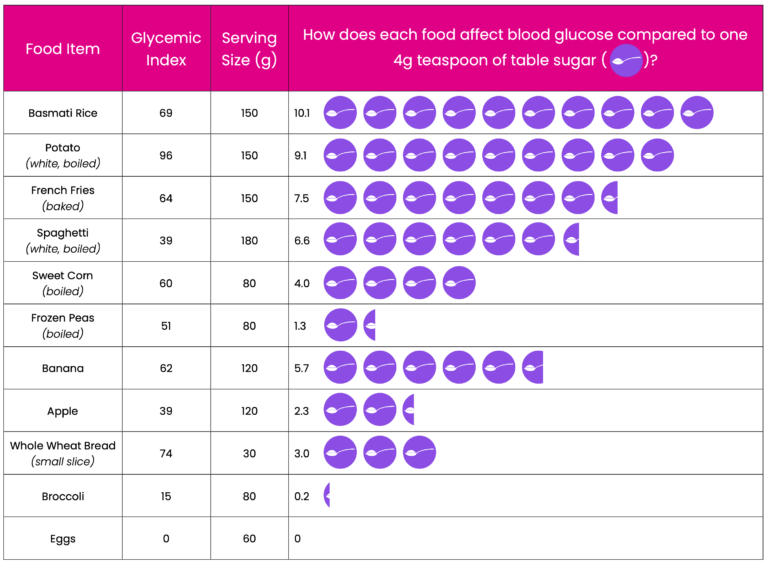Click serving size 180 for Spaghetti
The image size is (768, 565).
pos(249,240)
